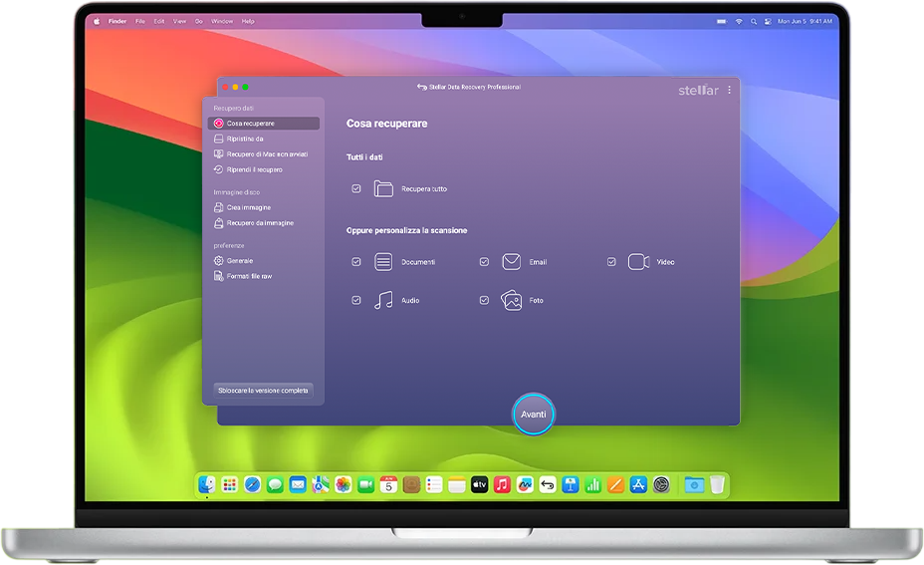
Task: Click the Wi-Fi icon in menu bar
Action: pyautogui.click(x=739, y=21)
